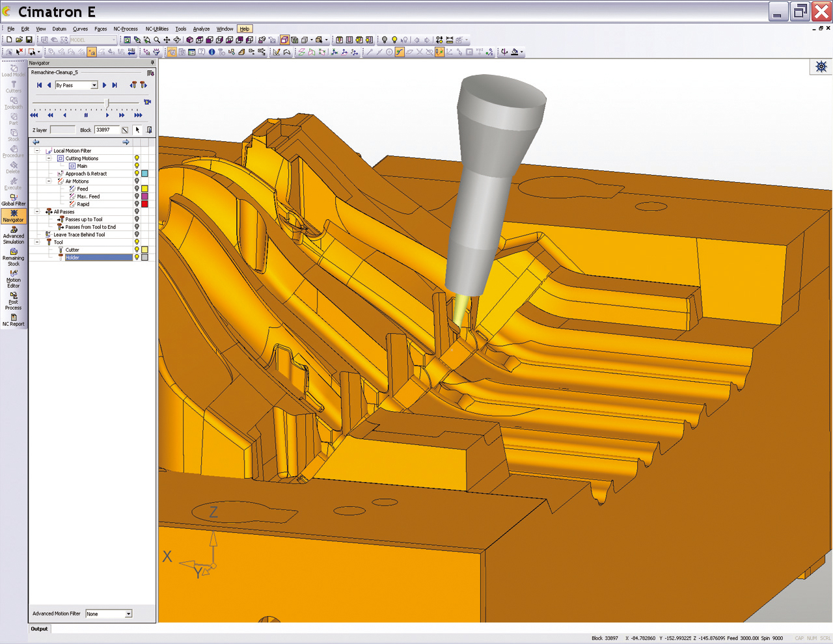Open the Motion Editor tool
The width and height of the screenshot is (833, 644).
[13, 278]
